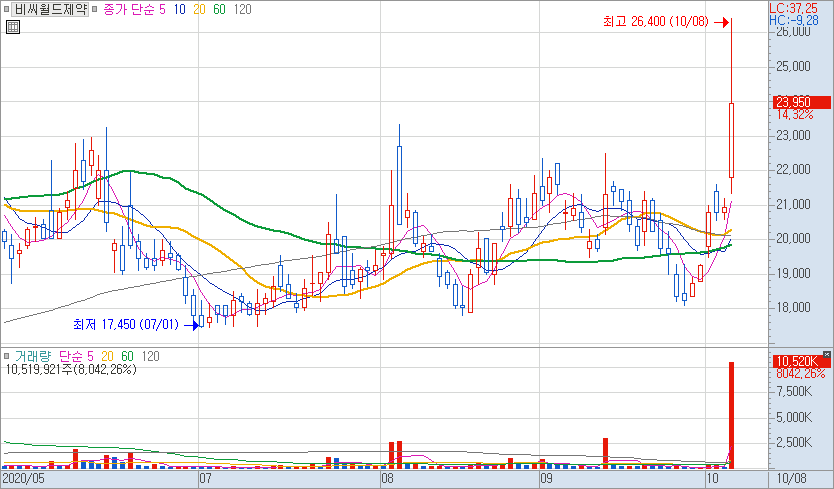Click the 10,519,921주(8,042.26%) volume readout
Viewport: 834px width, 489px height.
point(71,369)
